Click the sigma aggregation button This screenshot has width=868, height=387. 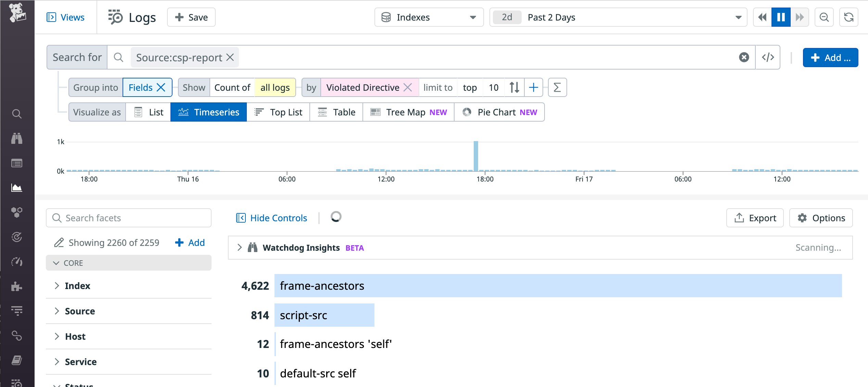557,87
